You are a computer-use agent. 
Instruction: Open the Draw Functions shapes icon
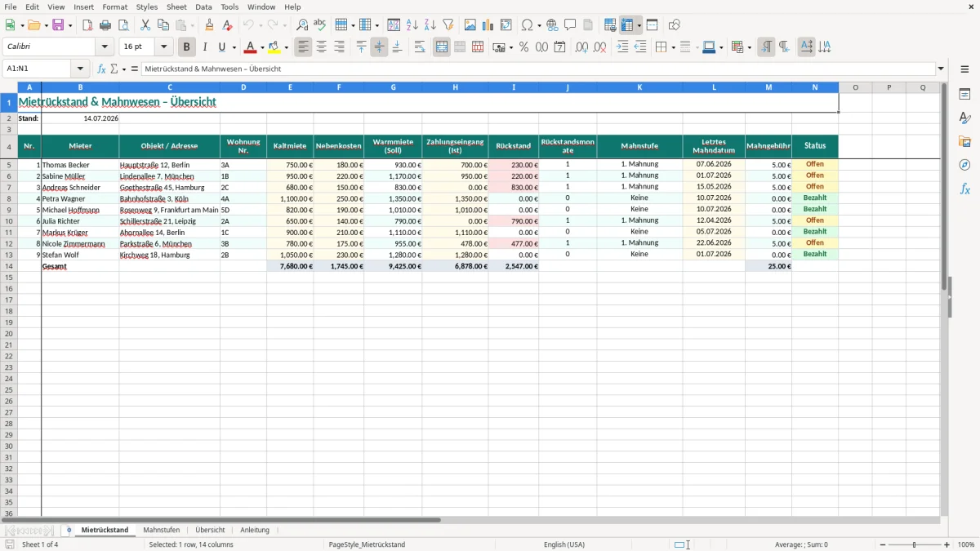tap(675, 25)
